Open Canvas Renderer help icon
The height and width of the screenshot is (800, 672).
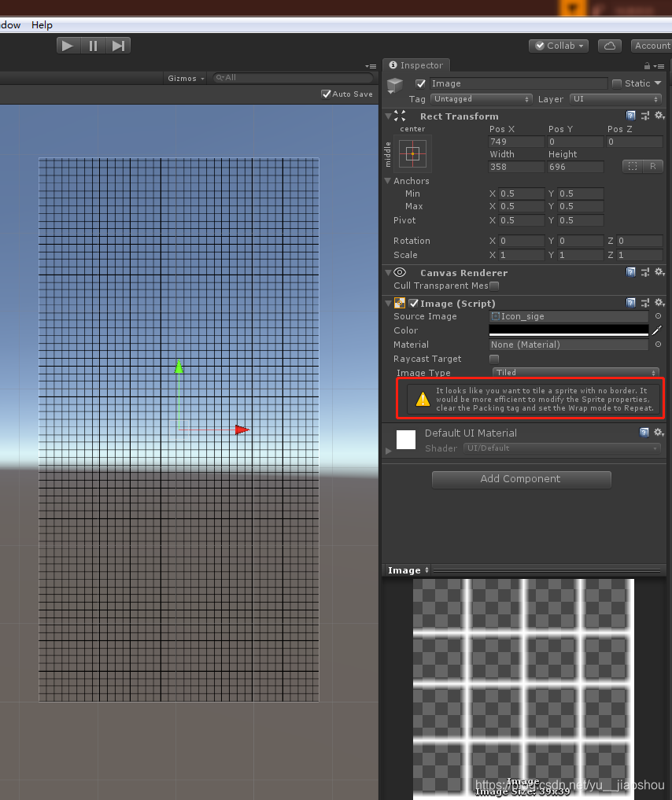click(x=630, y=272)
